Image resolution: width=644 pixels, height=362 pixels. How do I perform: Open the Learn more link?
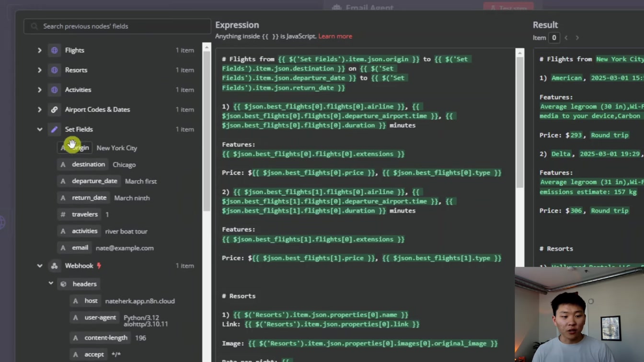pyautogui.click(x=335, y=36)
